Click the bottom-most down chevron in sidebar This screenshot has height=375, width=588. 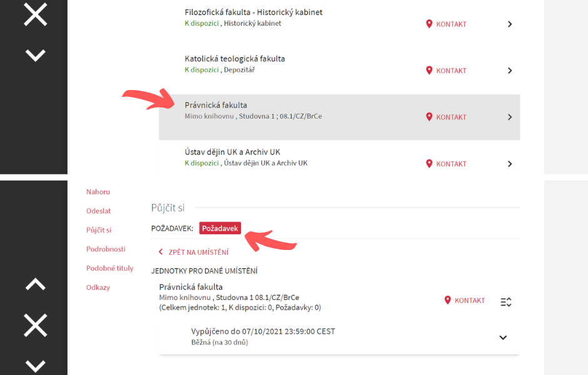pyautogui.click(x=35, y=366)
